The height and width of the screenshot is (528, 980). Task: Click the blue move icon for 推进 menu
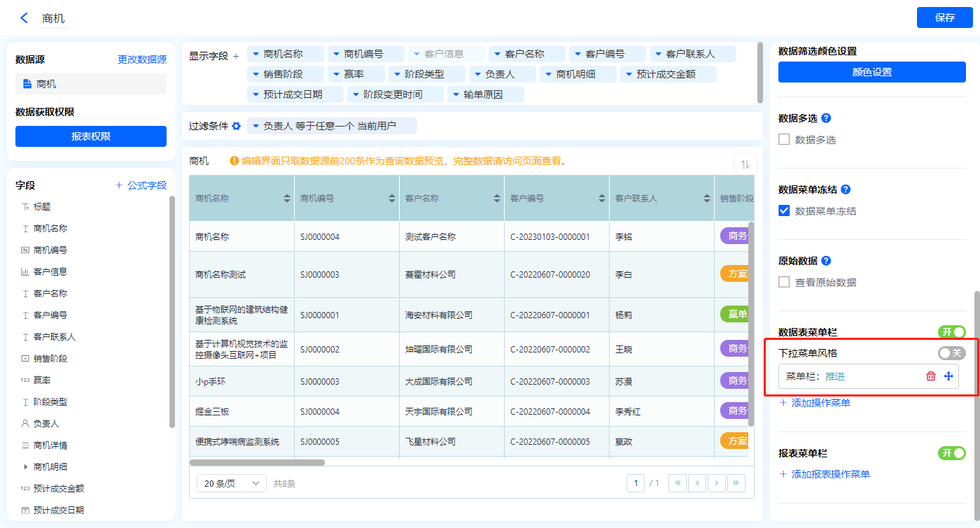pyautogui.click(x=948, y=376)
